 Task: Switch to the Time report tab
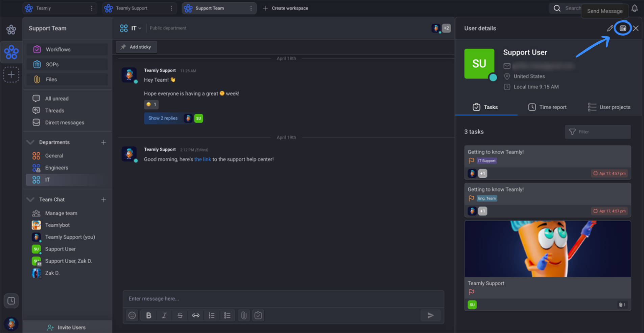coord(547,107)
